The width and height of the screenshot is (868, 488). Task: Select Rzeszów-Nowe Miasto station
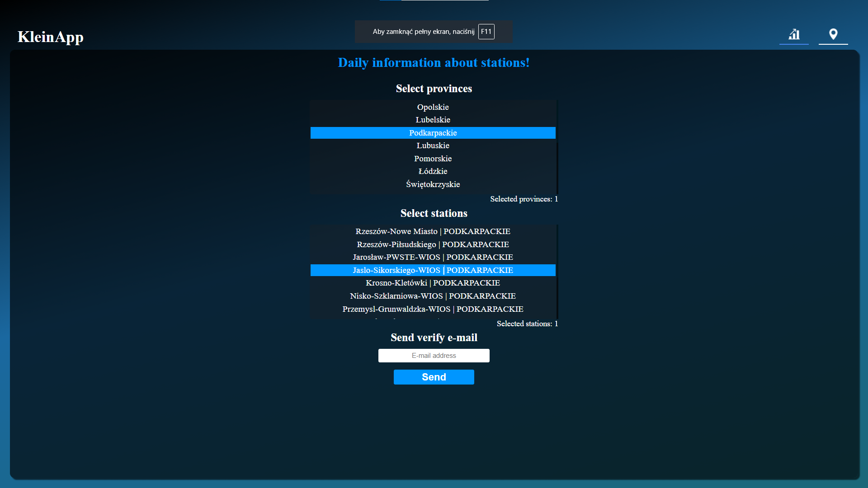(433, 231)
